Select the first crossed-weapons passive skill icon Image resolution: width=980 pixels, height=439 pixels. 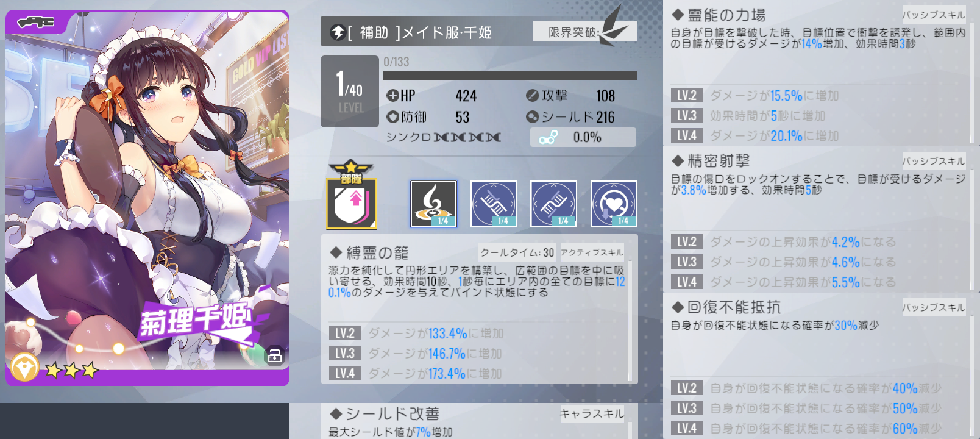pos(494,204)
